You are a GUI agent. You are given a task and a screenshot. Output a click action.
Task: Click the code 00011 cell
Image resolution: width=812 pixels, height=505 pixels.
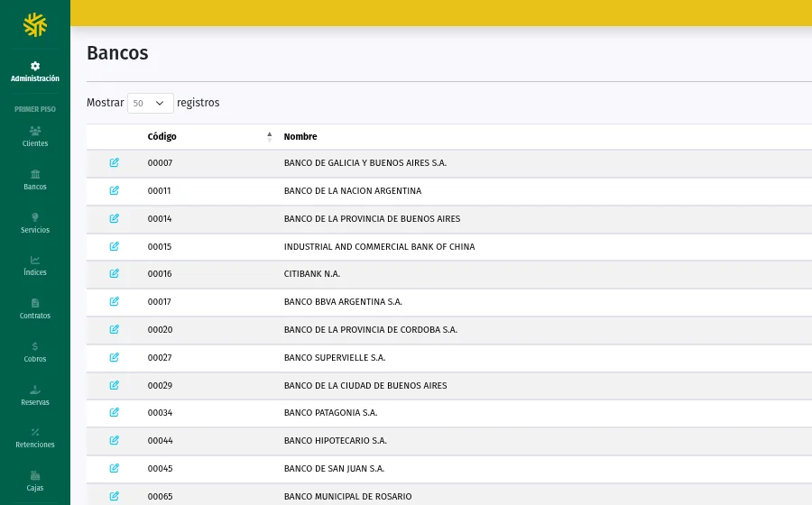[159, 191]
